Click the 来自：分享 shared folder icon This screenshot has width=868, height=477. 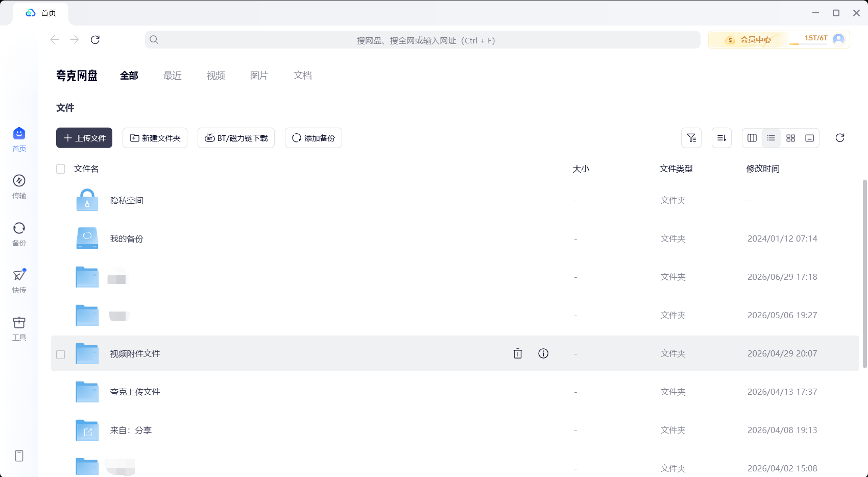click(87, 430)
